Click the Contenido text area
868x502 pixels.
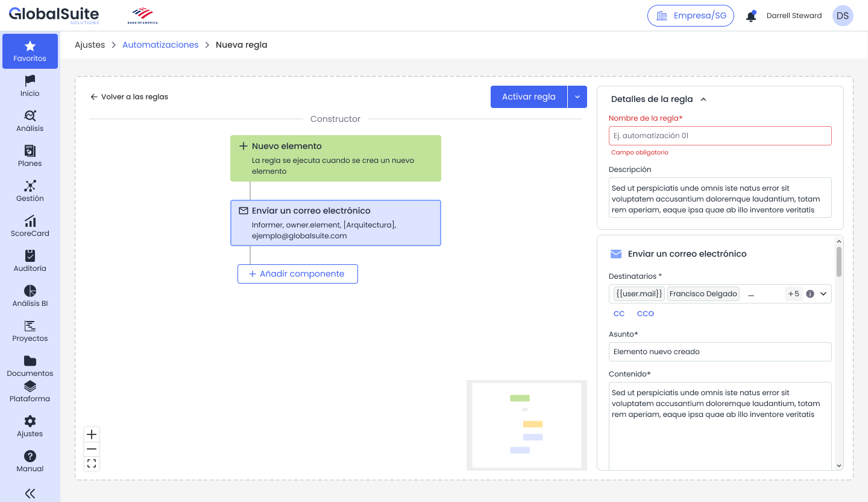pyautogui.click(x=720, y=425)
